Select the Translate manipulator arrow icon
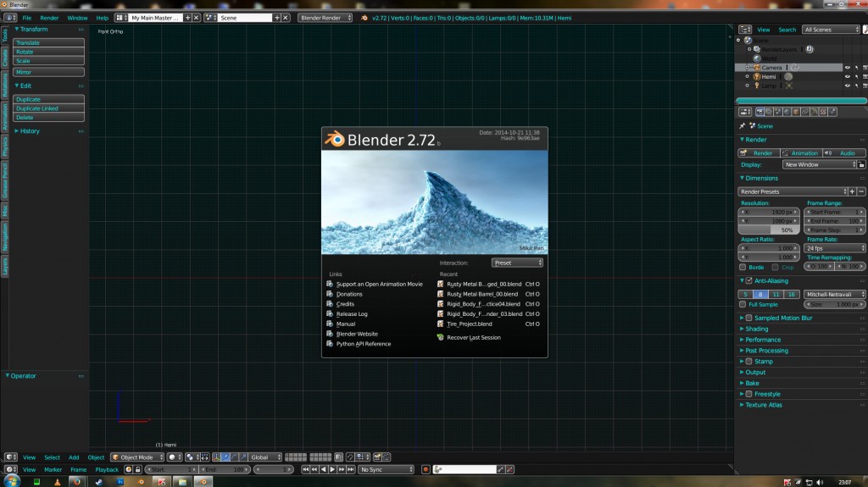The image size is (868, 487). tap(225, 457)
